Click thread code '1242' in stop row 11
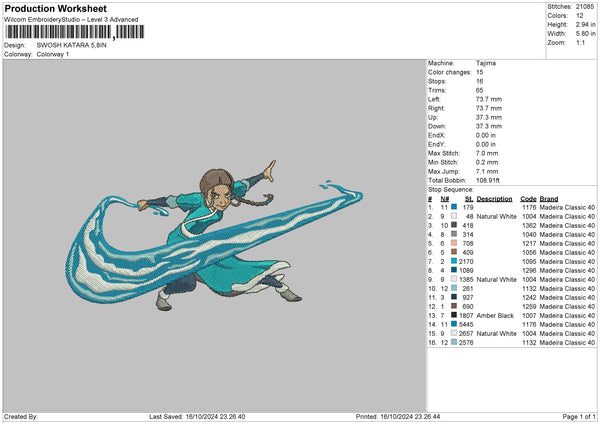600x424 pixels. tap(529, 297)
